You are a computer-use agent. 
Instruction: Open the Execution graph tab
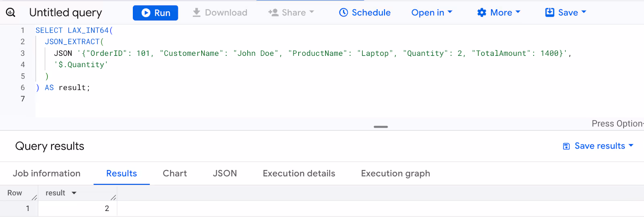point(396,173)
